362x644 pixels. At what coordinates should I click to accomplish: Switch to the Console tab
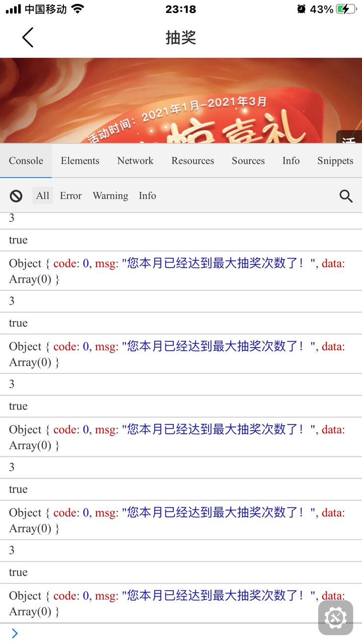[x=26, y=160]
